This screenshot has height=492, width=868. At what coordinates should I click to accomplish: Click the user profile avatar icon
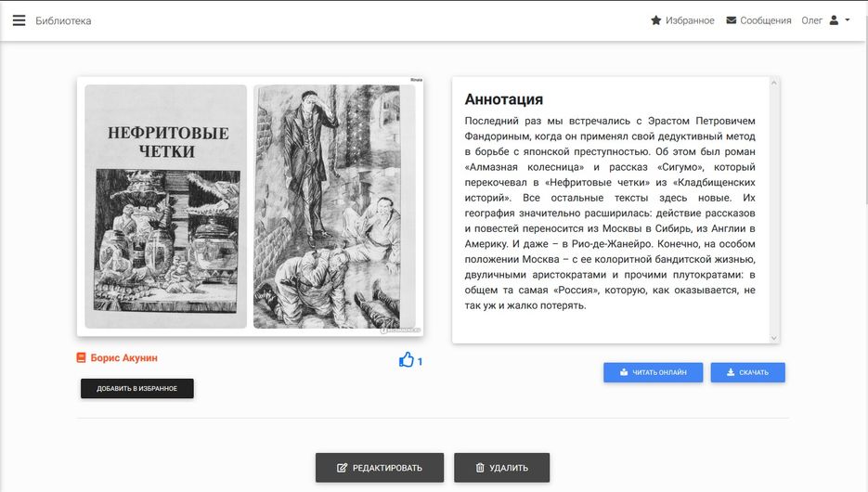[834, 20]
